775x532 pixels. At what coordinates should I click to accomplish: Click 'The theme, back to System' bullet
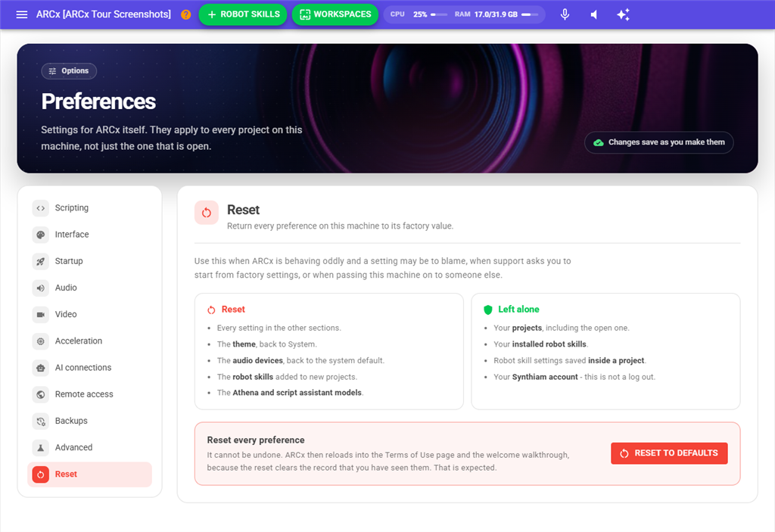(x=267, y=344)
